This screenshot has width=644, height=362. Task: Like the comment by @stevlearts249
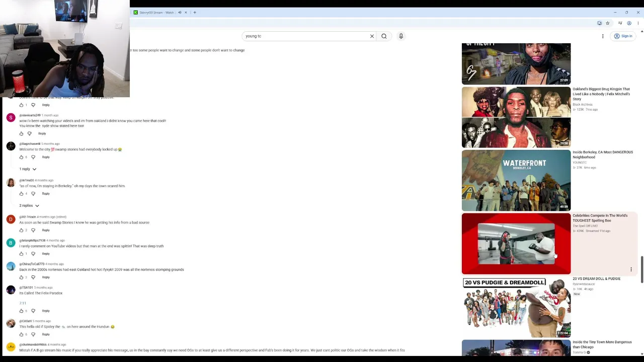21,134
